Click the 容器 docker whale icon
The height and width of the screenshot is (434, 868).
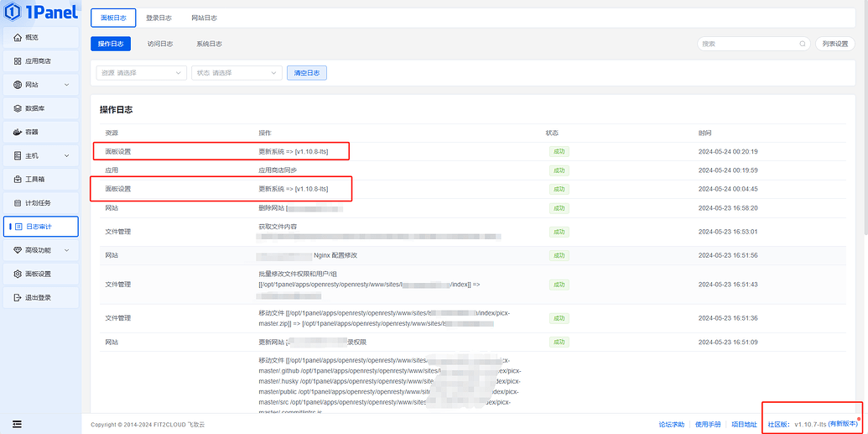(17, 132)
